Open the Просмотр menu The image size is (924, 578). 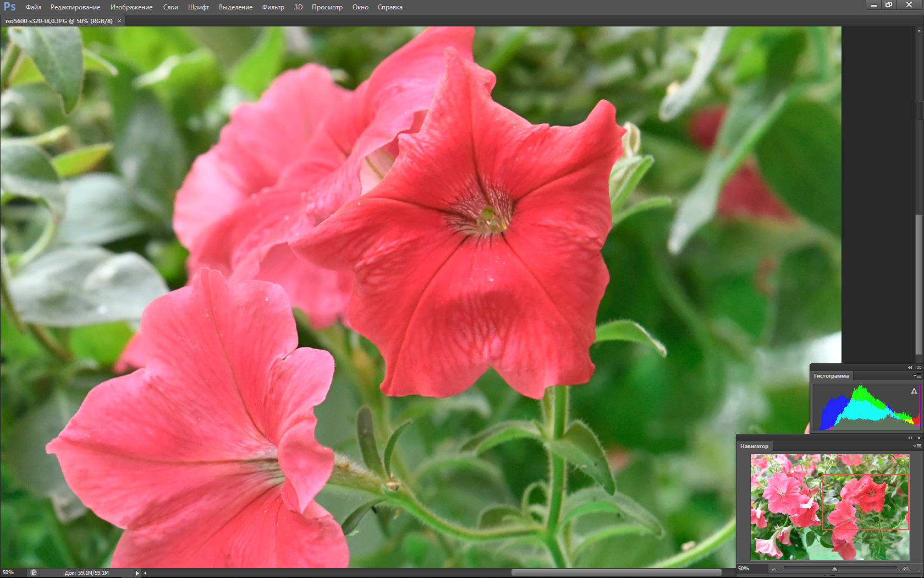(x=327, y=7)
